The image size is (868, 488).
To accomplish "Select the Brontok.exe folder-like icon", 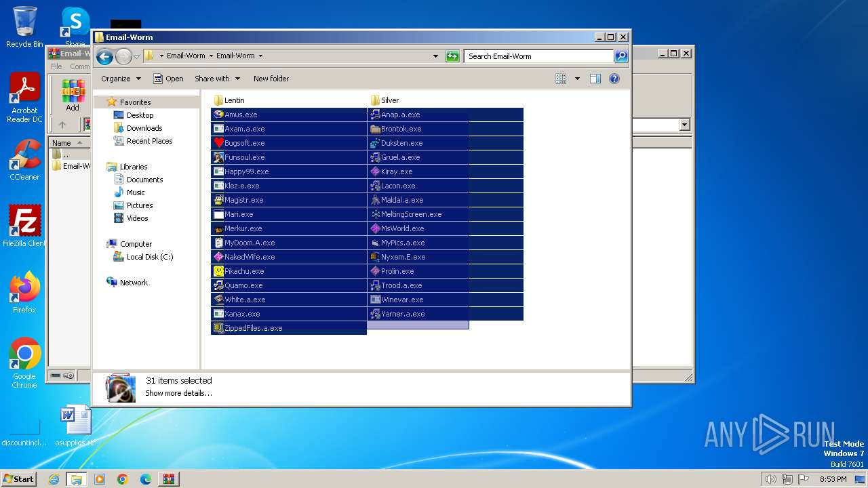I will [x=375, y=129].
